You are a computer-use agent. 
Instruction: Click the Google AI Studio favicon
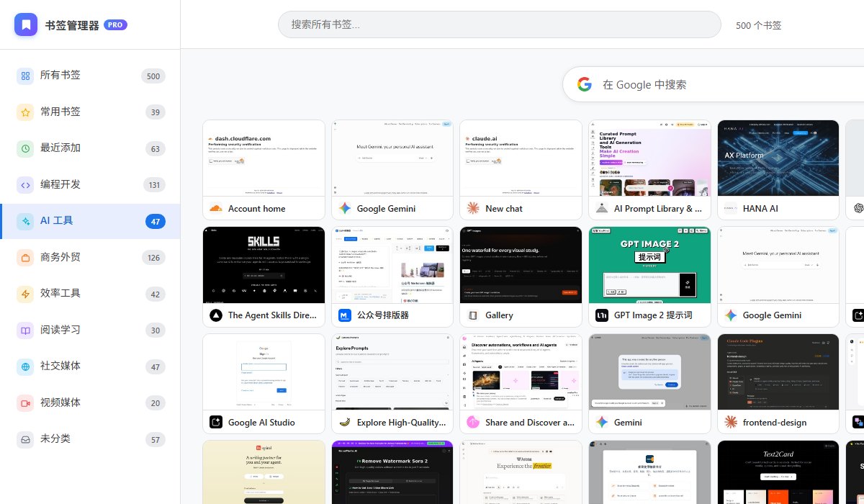click(215, 422)
